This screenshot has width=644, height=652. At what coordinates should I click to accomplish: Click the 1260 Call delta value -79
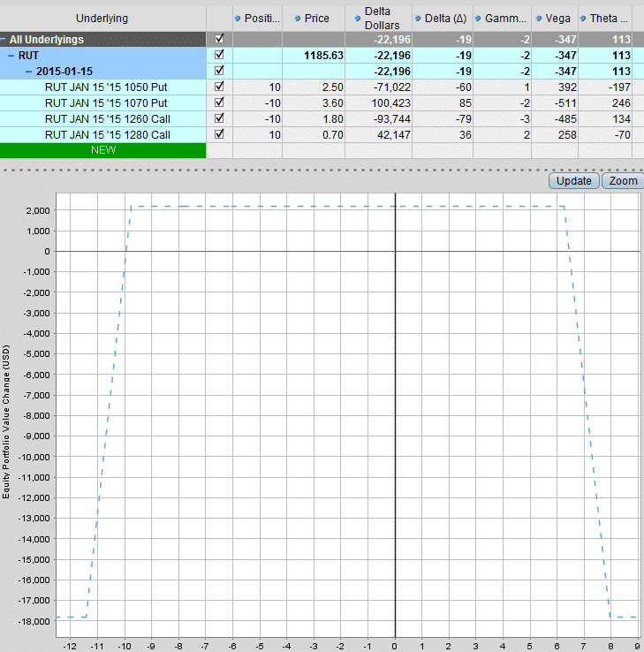(462, 119)
